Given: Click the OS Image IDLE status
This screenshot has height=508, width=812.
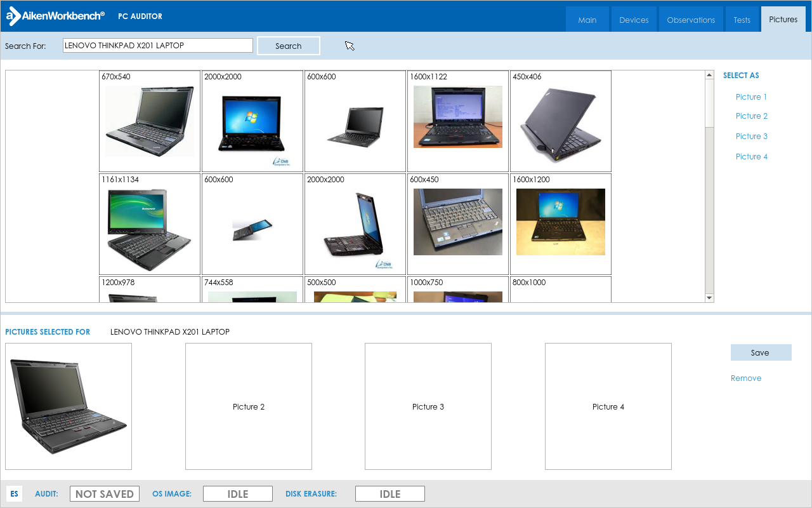Looking at the screenshot, I should pyautogui.click(x=238, y=493).
